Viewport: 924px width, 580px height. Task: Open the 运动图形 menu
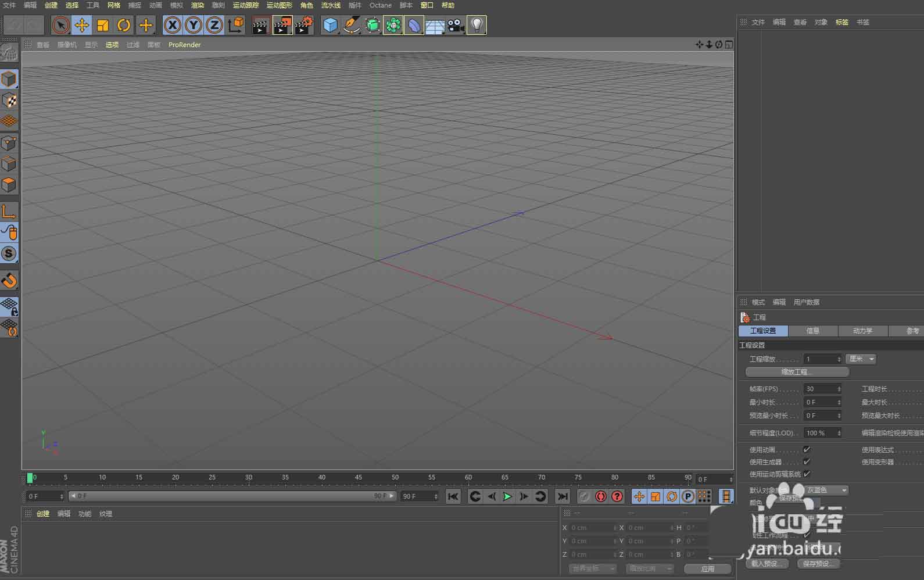tap(279, 5)
